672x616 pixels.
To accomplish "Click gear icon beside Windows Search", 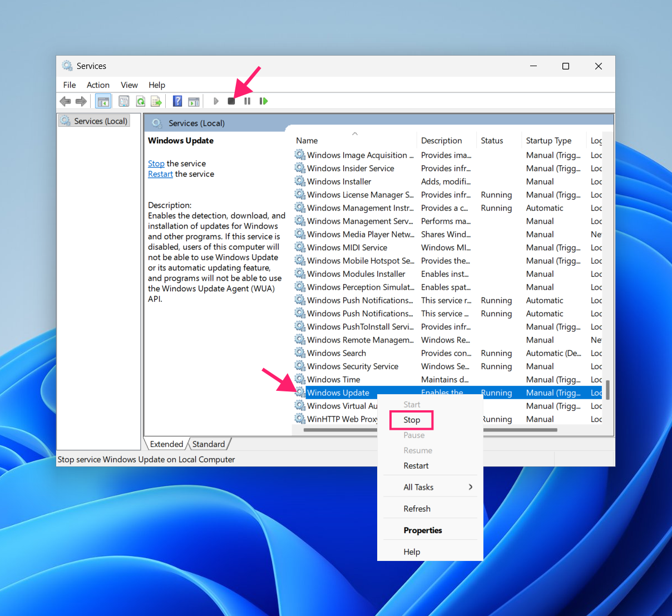I will (x=300, y=353).
